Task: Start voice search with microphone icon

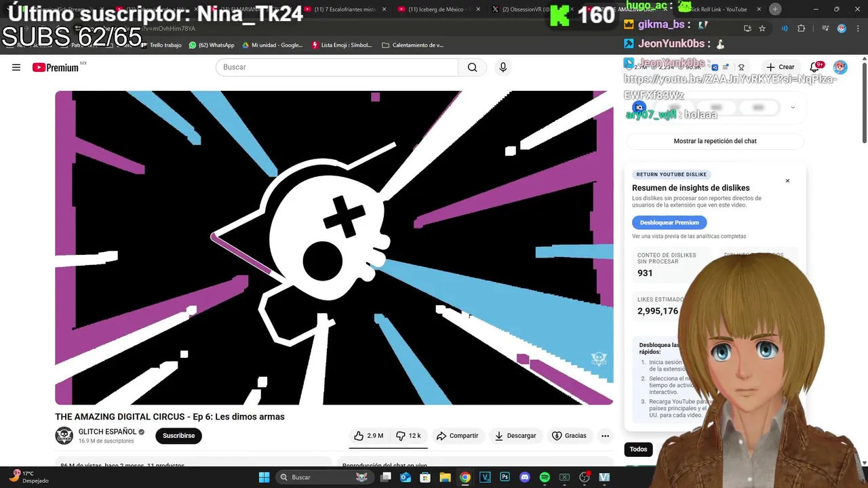Action: click(503, 67)
